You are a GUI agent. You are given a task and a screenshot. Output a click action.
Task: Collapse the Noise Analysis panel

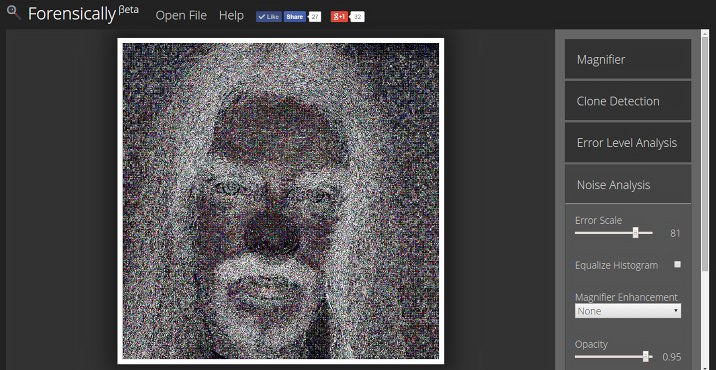point(627,185)
